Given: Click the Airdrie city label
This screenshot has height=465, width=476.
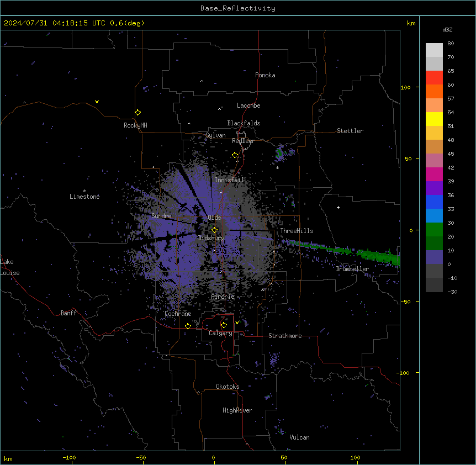Looking at the screenshot, I should click(223, 297).
